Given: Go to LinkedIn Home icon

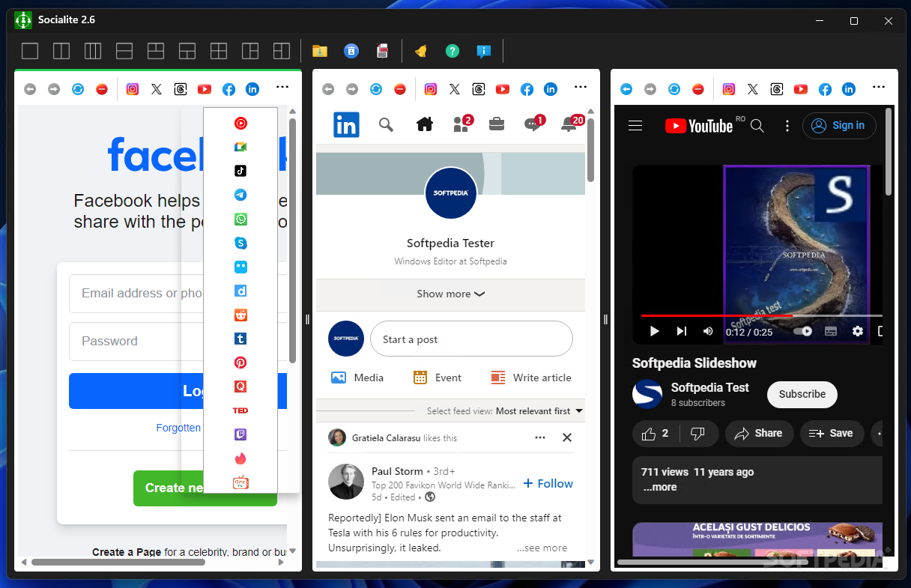Looking at the screenshot, I should point(425,124).
